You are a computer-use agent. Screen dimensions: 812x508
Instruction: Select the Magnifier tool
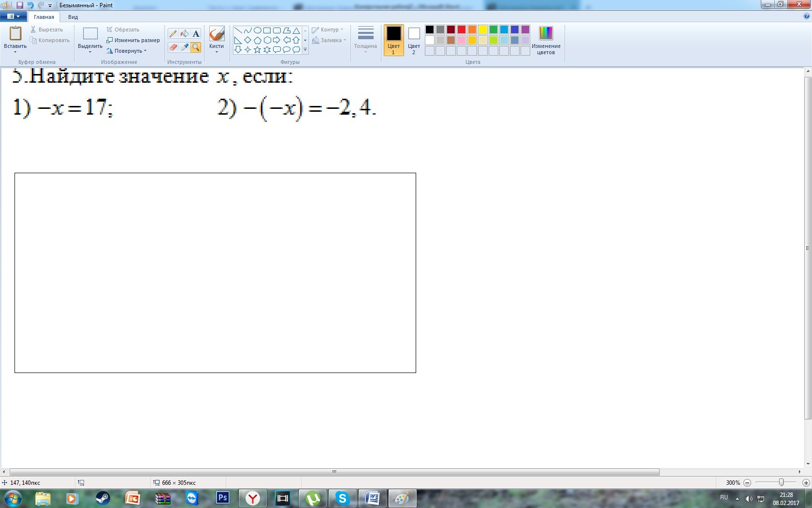pyautogui.click(x=196, y=47)
